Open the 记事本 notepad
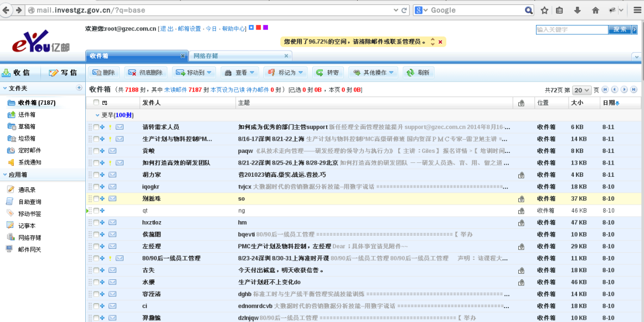The image size is (644, 322). click(27, 226)
